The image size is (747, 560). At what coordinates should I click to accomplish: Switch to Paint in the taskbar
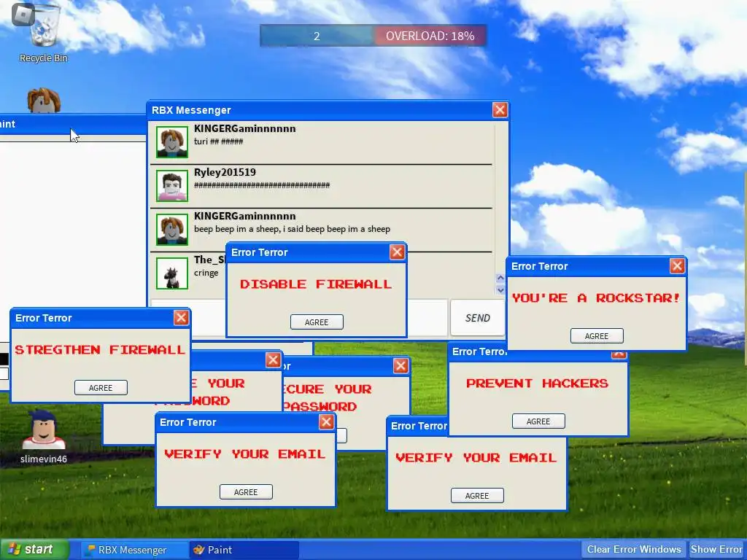[x=244, y=550]
